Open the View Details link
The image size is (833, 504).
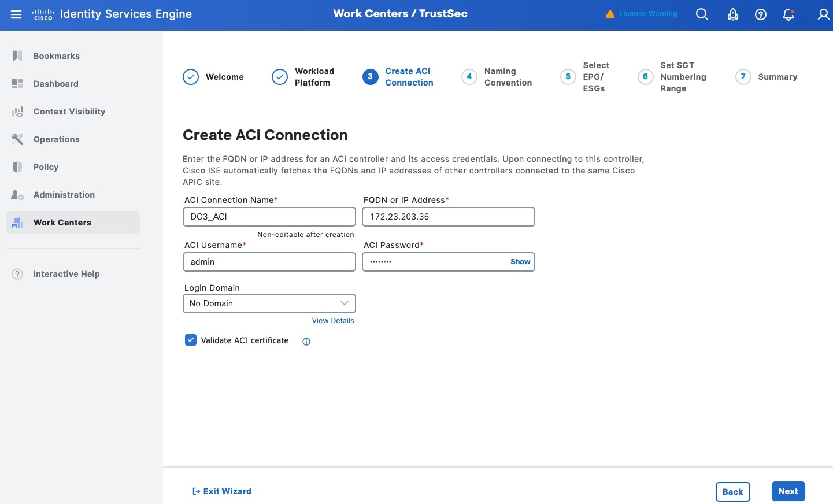[x=333, y=321]
